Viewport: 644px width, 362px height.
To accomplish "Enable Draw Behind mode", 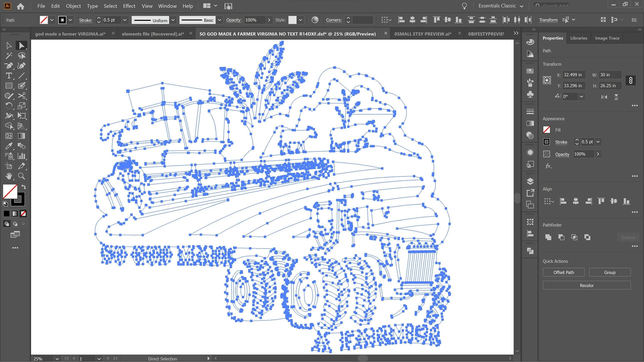I will pyautogui.click(x=15, y=224).
